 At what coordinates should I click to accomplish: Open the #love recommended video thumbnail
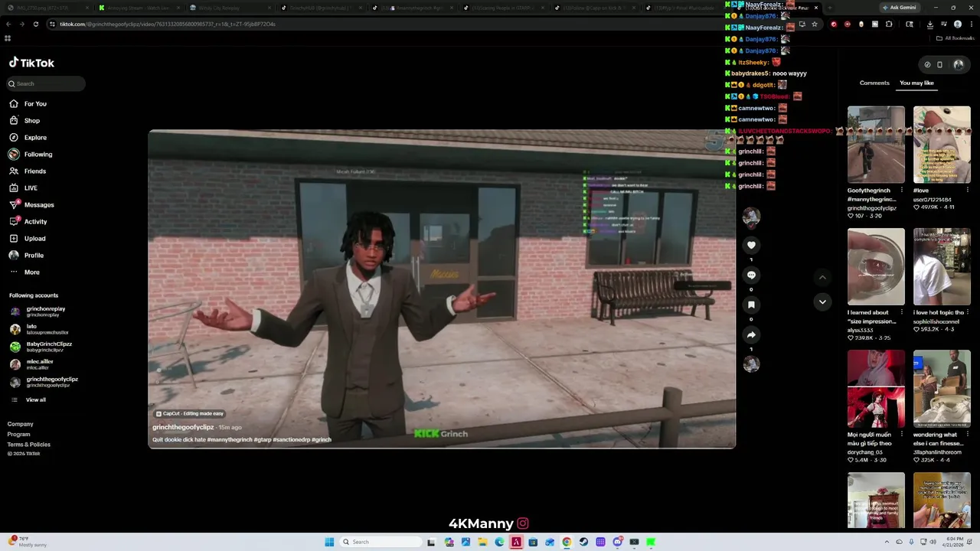pos(942,145)
